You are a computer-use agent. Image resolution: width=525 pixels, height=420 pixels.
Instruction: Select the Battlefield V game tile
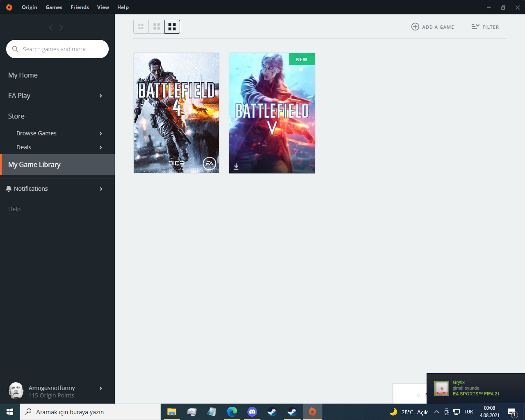(x=272, y=113)
